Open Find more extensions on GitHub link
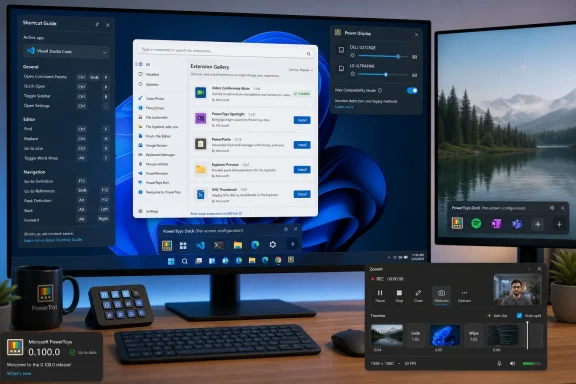The image size is (576, 384). coord(216,213)
